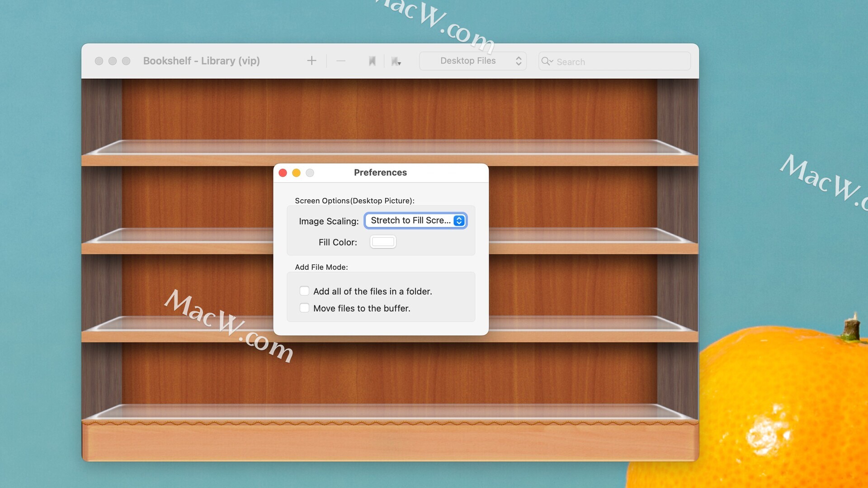868x488 pixels.
Task: Enable Move files to the buffer
Action: (304, 308)
